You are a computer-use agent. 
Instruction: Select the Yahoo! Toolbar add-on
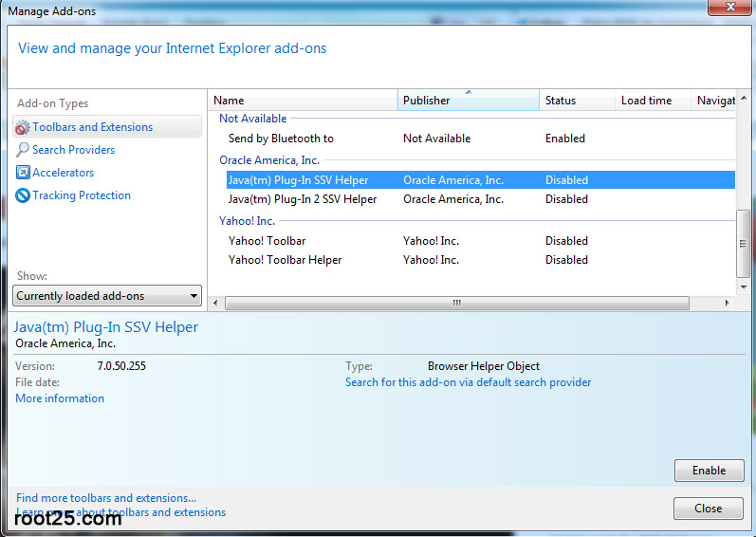[481, 241]
